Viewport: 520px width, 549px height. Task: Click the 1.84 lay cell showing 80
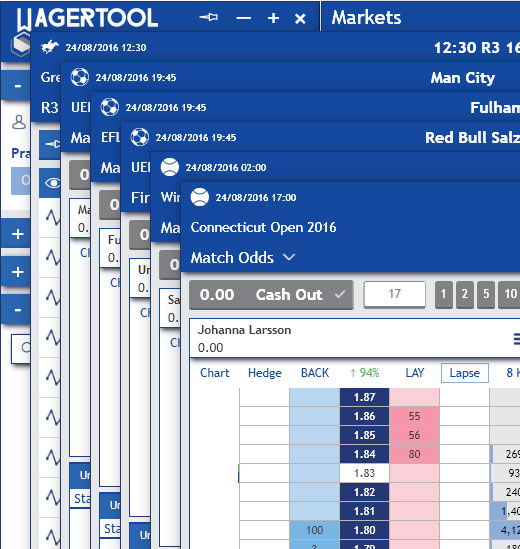pos(414,454)
